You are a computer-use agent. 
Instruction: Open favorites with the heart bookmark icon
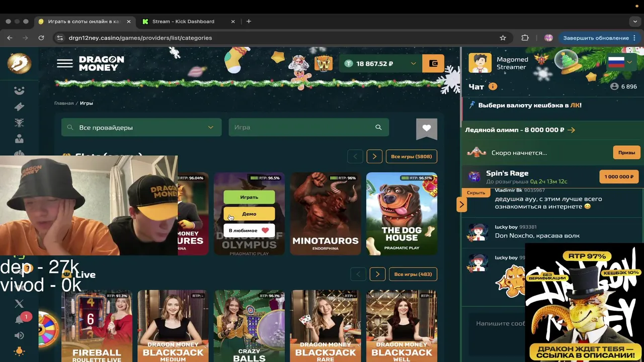[x=427, y=128]
